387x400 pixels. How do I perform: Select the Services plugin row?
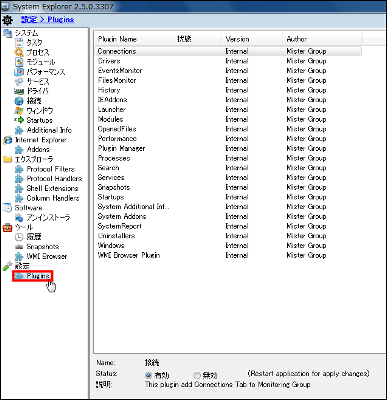coord(228,177)
